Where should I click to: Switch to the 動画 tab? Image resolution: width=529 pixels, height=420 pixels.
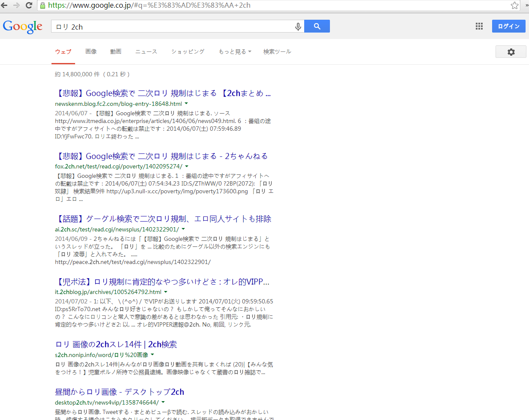click(116, 51)
